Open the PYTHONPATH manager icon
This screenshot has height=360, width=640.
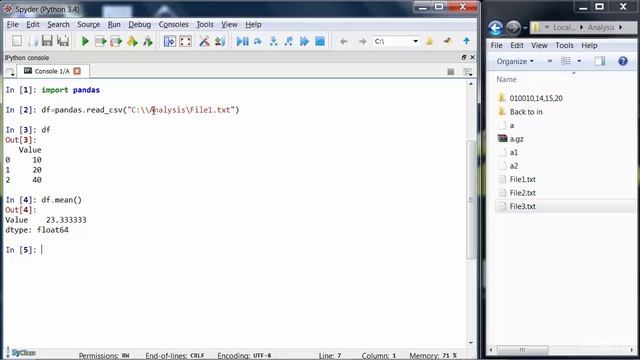click(x=220, y=41)
